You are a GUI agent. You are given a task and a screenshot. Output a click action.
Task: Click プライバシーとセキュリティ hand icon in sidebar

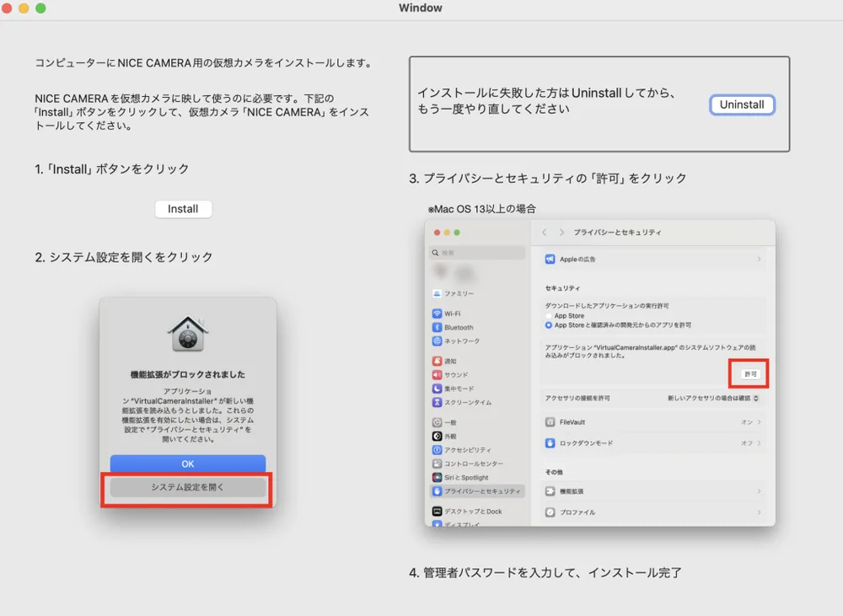(437, 490)
